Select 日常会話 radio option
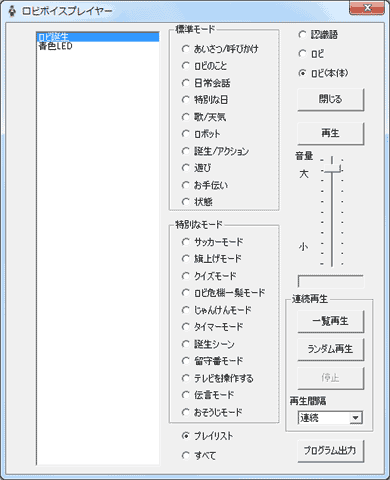The height and width of the screenshot is (480, 390). pos(185,83)
